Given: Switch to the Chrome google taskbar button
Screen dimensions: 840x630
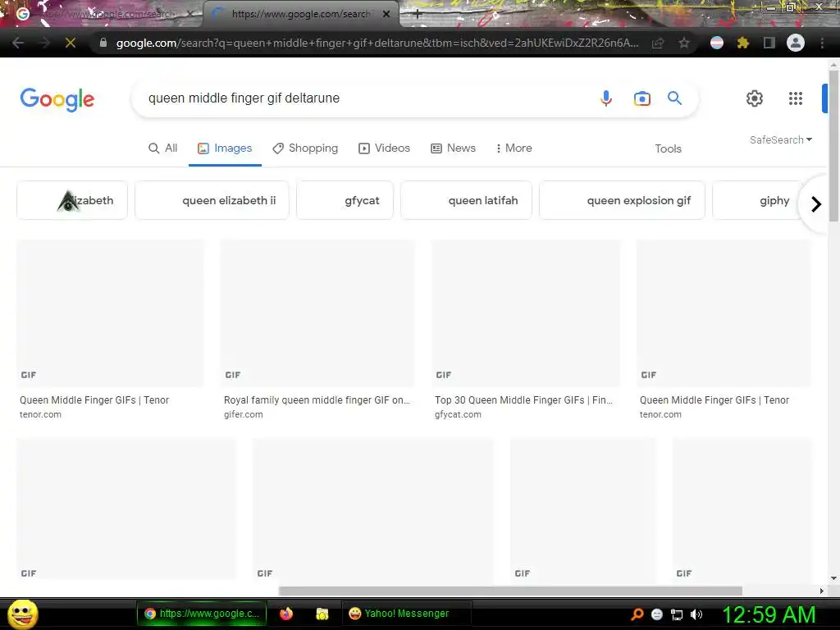Looking at the screenshot, I should click(202, 614).
